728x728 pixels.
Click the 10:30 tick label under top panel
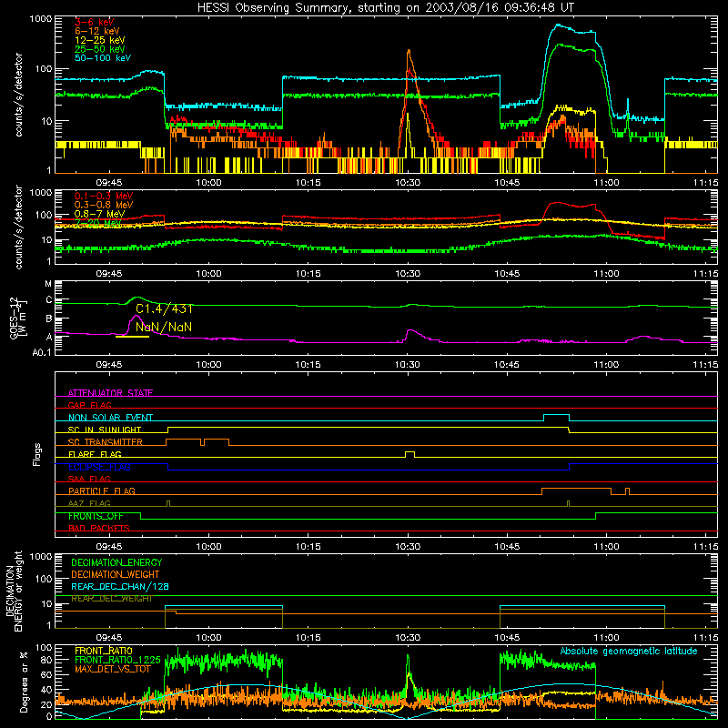click(408, 183)
